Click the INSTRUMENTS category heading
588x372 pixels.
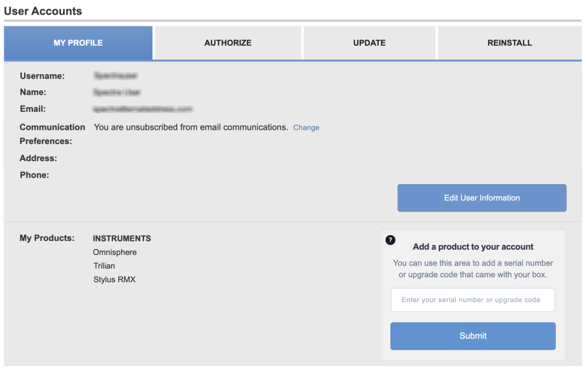tap(122, 239)
